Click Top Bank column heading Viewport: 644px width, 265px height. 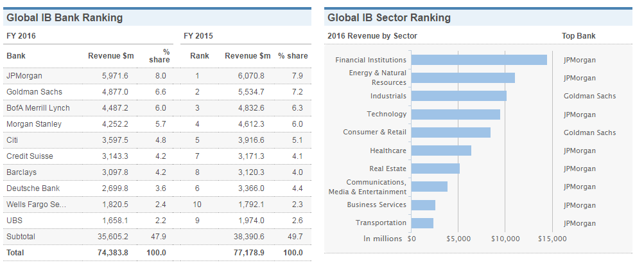pyautogui.click(x=579, y=36)
